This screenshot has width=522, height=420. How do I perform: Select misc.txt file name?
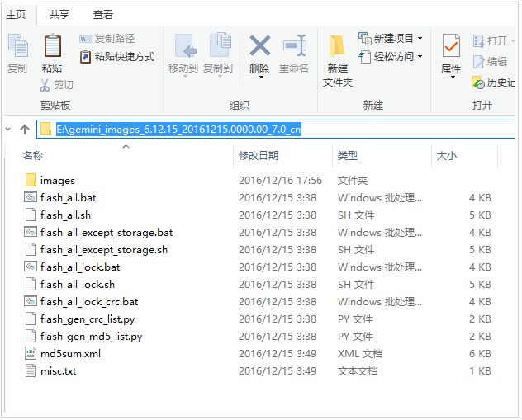pos(59,370)
